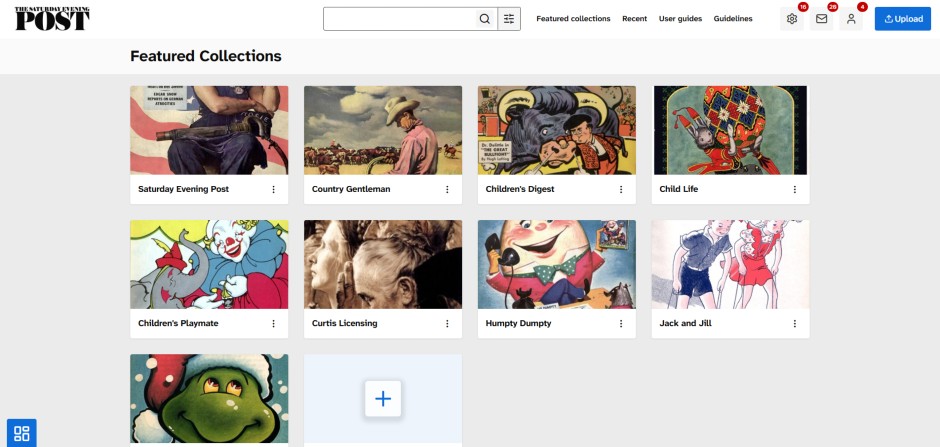940x447 pixels.
Task: Open options menu for Curtis Licensing
Action: (x=447, y=324)
